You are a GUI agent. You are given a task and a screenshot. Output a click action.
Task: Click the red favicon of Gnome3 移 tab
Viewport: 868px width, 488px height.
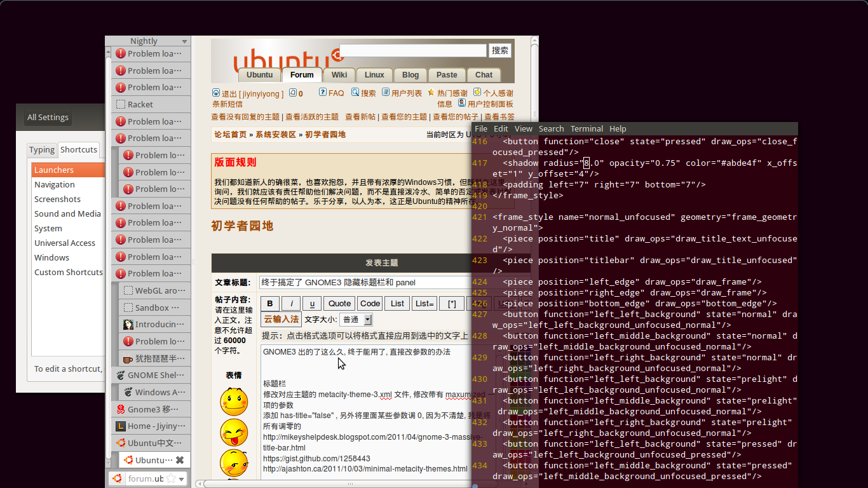click(121, 409)
